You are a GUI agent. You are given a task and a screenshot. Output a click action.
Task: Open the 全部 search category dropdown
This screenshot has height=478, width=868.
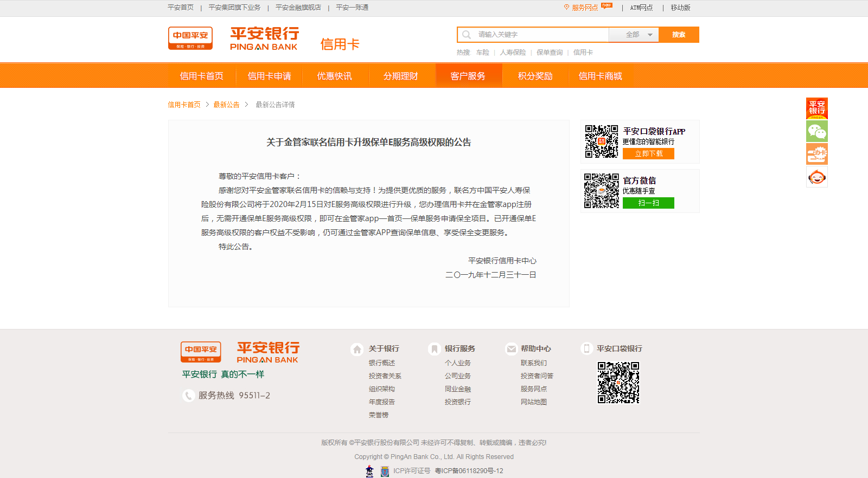[x=634, y=35]
